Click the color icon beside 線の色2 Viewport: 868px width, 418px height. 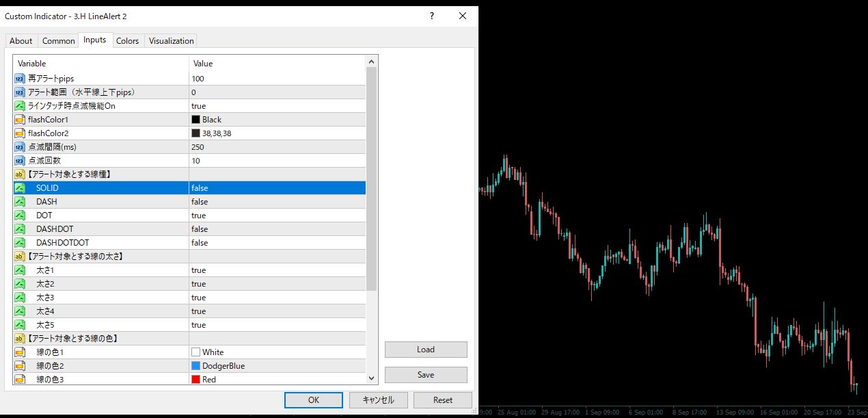click(20, 366)
